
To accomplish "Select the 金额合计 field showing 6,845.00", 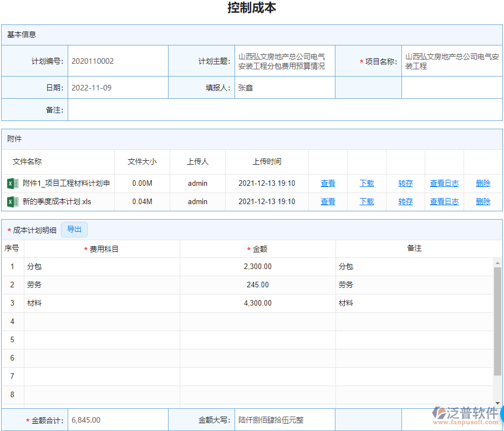I will tap(116, 420).
